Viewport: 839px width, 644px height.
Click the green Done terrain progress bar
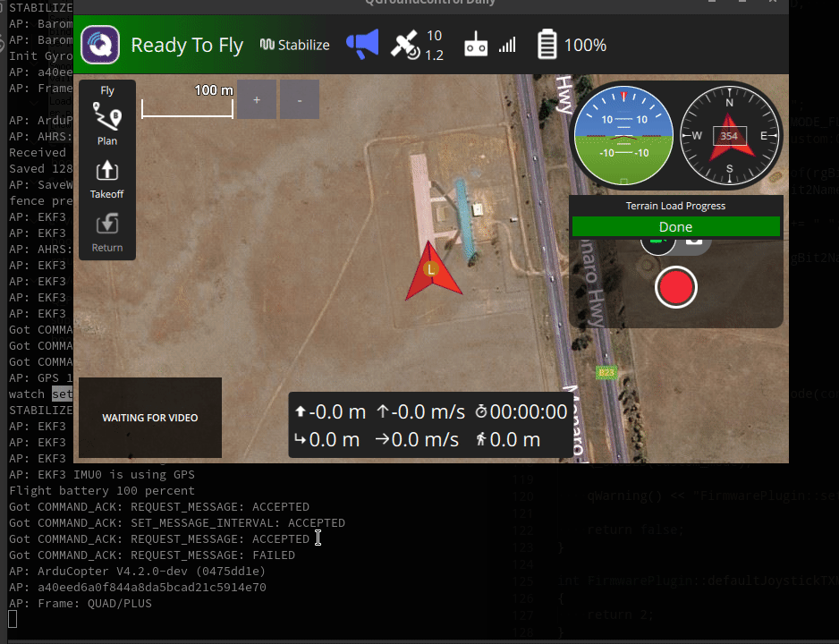coord(676,227)
